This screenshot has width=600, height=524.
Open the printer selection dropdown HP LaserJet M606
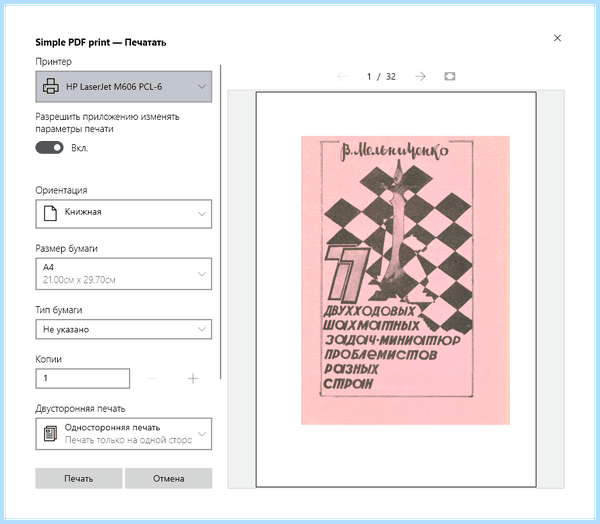point(124,87)
